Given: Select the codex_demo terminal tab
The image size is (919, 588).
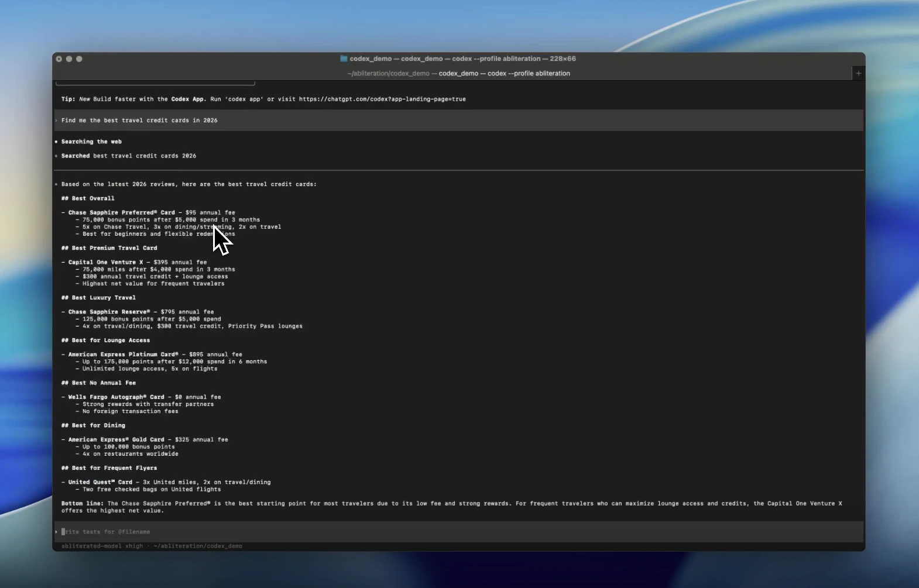Looking at the screenshot, I should 458,73.
